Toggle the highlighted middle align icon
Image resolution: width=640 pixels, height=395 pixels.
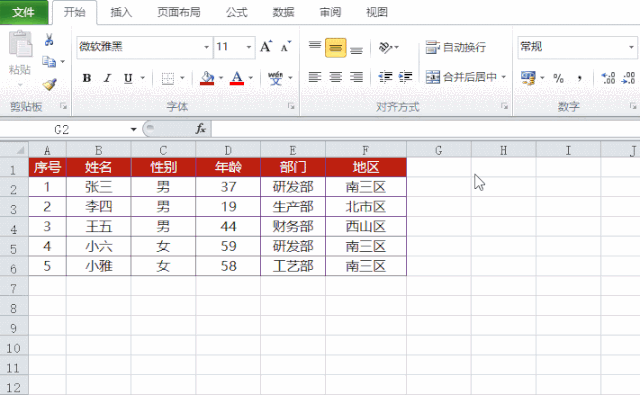click(x=336, y=48)
